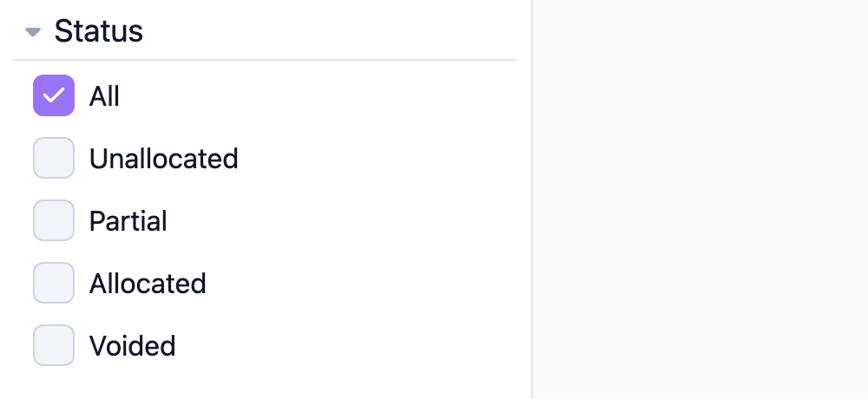Click the empty light-gray pane at right
This screenshot has height=399, width=868.
pyautogui.click(x=700, y=199)
